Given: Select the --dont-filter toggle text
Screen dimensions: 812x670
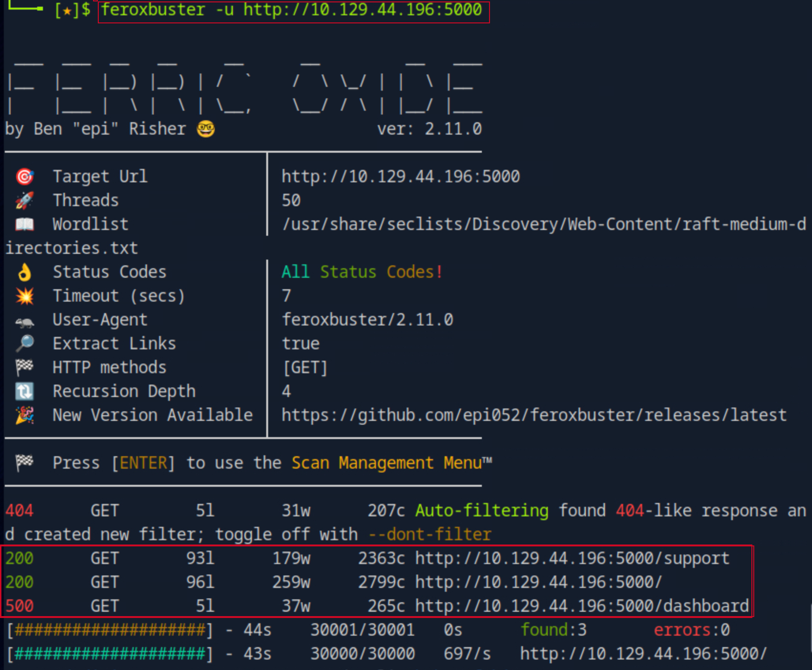Looking at the screenshot, I should click(428, 534).
